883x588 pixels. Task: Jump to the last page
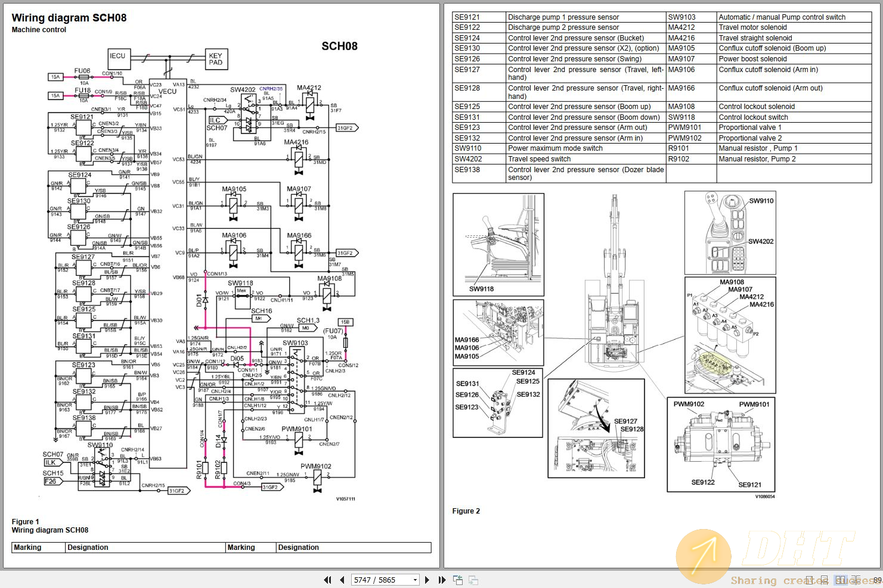tap(442, 580)
